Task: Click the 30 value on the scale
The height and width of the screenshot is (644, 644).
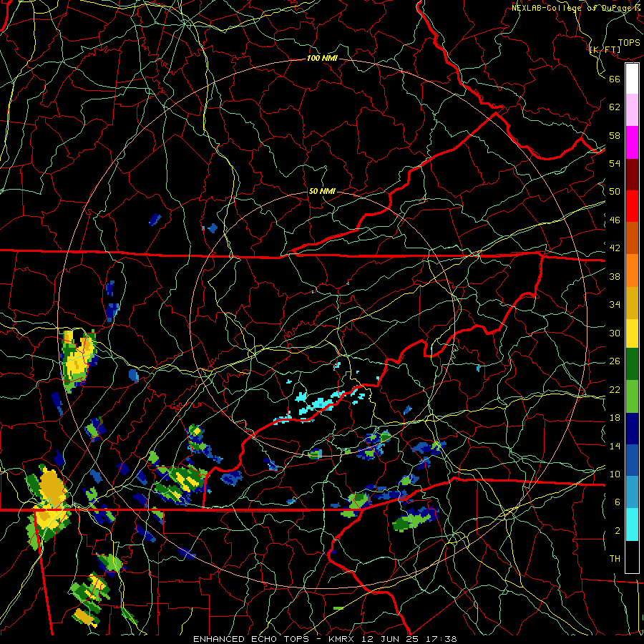Action: (x=615, y=333)
